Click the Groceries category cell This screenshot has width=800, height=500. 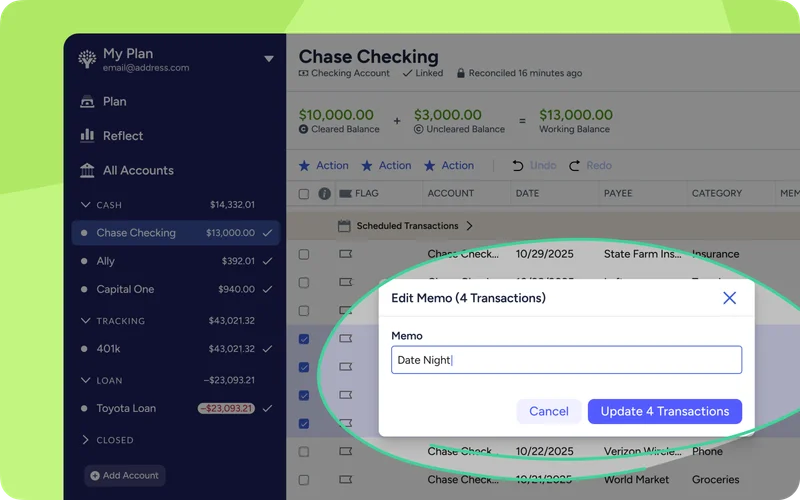[715, 480]
